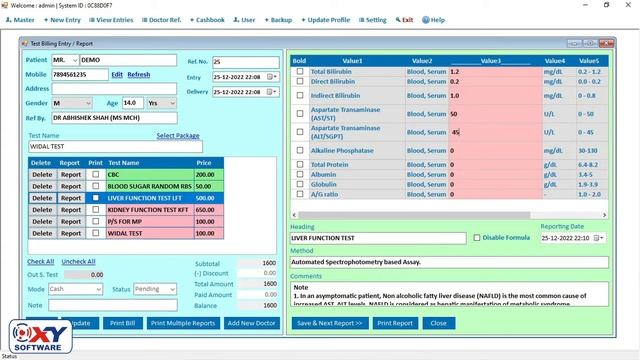The height and width of the screenshot is (360, 640).
Task: Expand the Gender dropdown
Action: [88, 103]
